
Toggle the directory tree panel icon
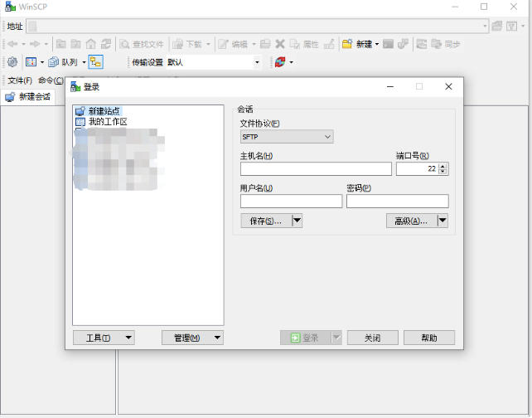pyautogui.click(x=95, y=62)
